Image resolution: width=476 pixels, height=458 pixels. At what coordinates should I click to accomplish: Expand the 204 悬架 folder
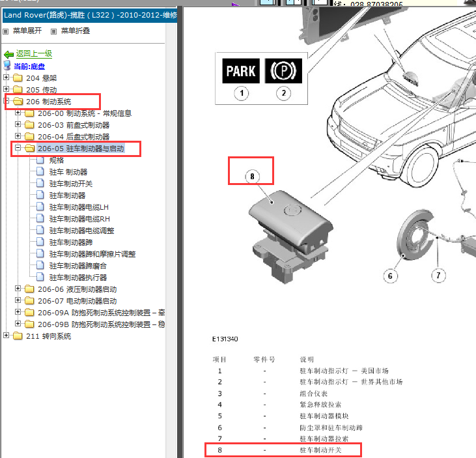coord(6,77)
